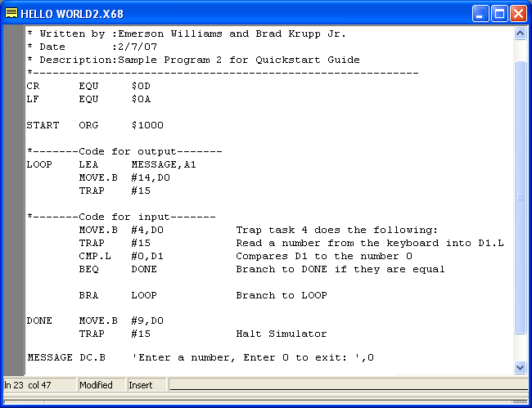Click the vertical scrollbar up arrow
The height and width of the screenshot is (408, 532).
pos(520,34)
